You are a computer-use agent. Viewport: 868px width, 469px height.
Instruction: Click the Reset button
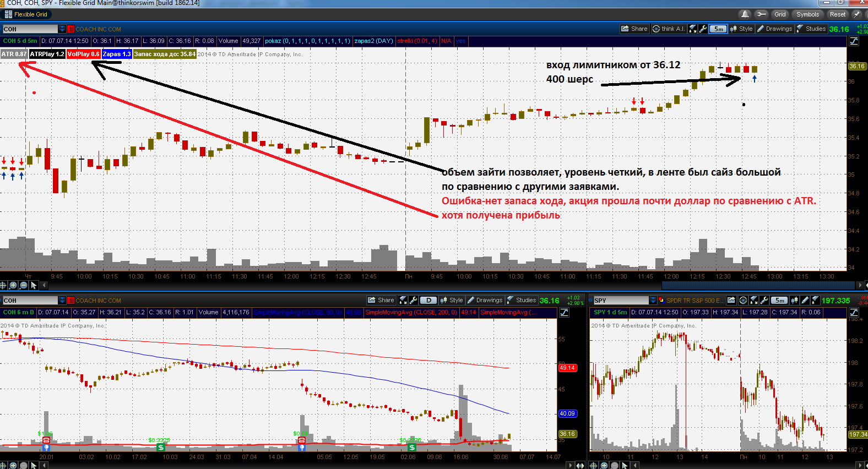tap(838, 14)
